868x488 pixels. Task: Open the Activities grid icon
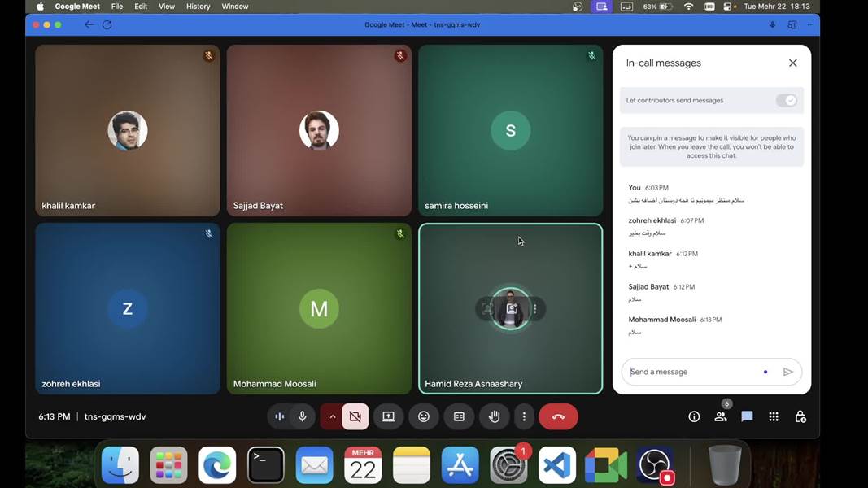[774, 416]
